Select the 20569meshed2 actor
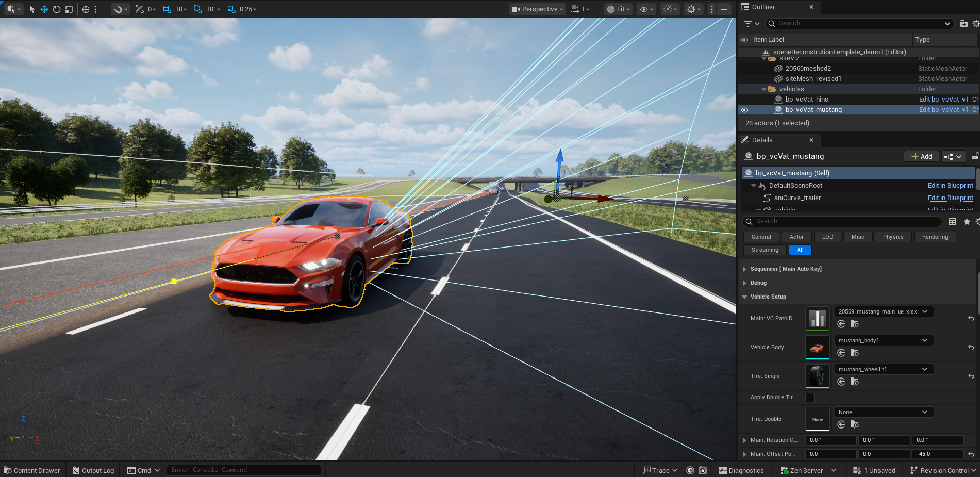The height and width of the screenshot is (477, 980). pyautogui.click(x=808, y=69)
